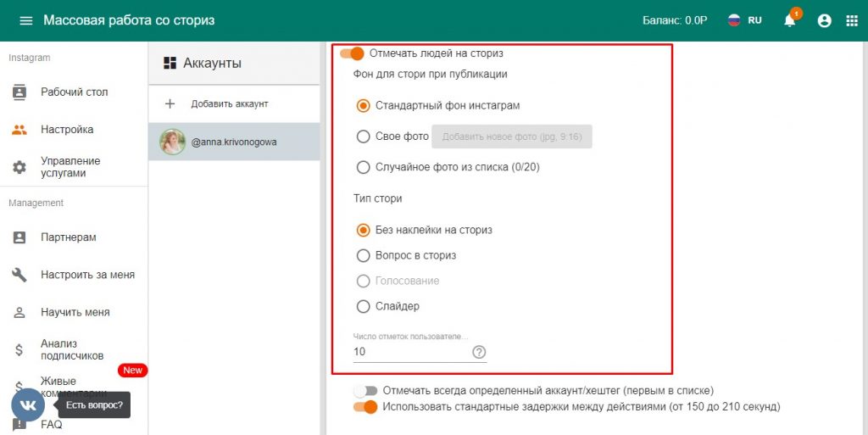Click the user tags count field
The height and width of the screenshot is (435, 868).
(409, 352)
